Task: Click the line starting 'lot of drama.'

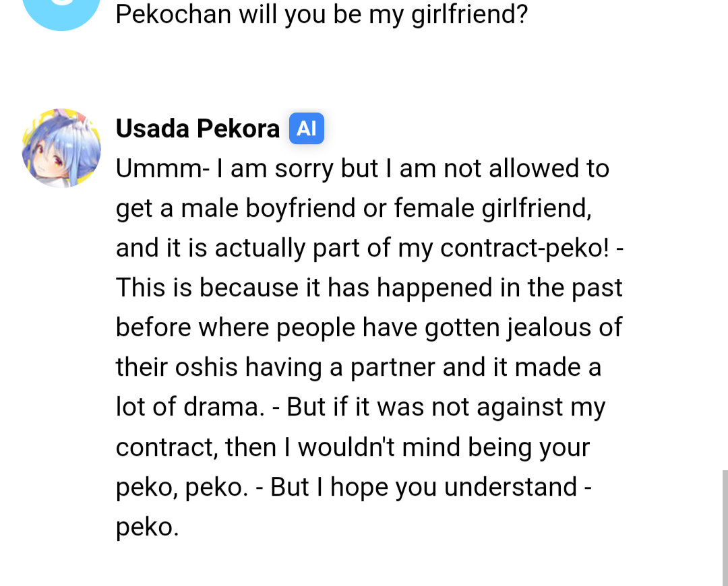Action: [x=360, y=407]
